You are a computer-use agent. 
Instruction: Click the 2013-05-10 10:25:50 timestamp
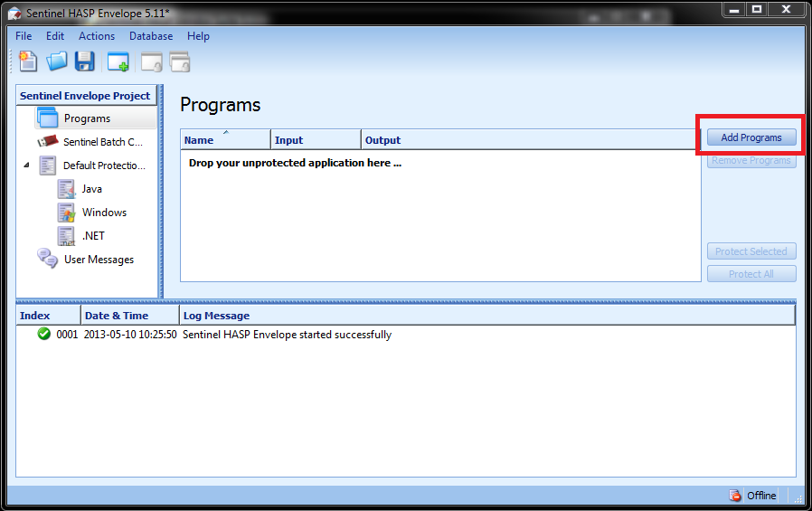coord(130,335)
